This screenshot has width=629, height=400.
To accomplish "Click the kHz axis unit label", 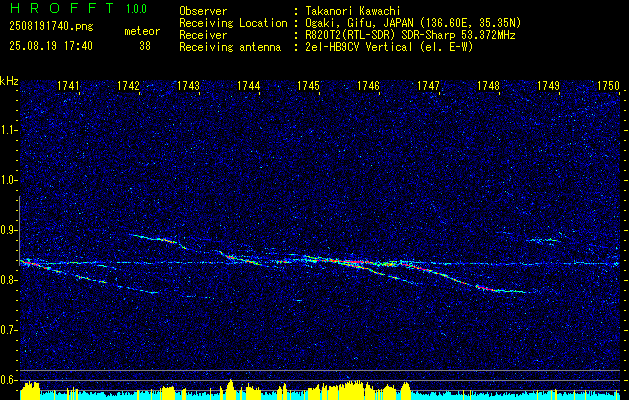I will coord(9,81).
